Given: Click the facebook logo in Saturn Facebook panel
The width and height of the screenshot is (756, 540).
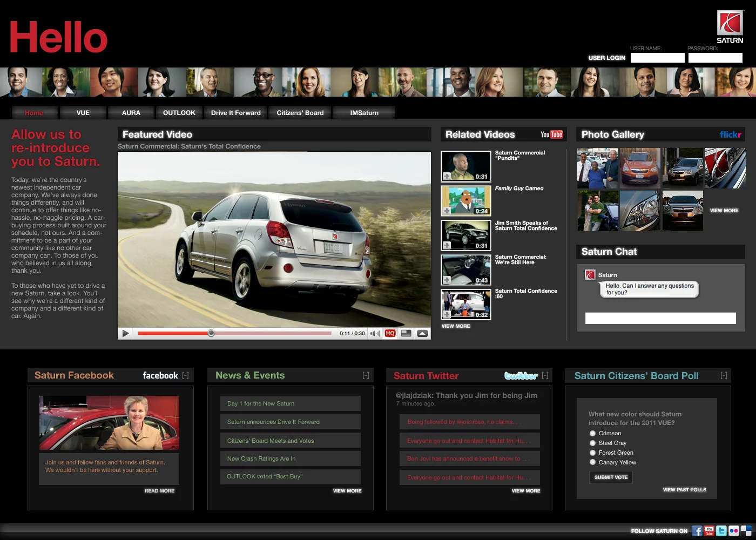Looking at the screenshot, I should [160, 375].
